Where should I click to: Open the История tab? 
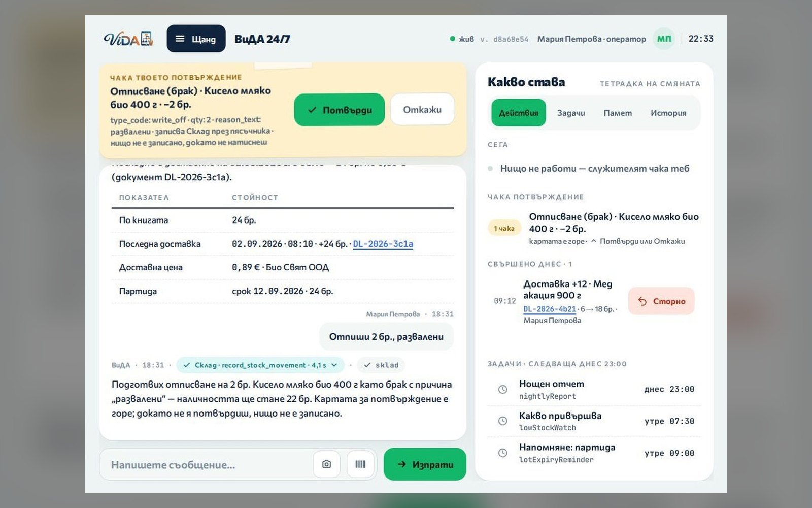tap(668, 113)
